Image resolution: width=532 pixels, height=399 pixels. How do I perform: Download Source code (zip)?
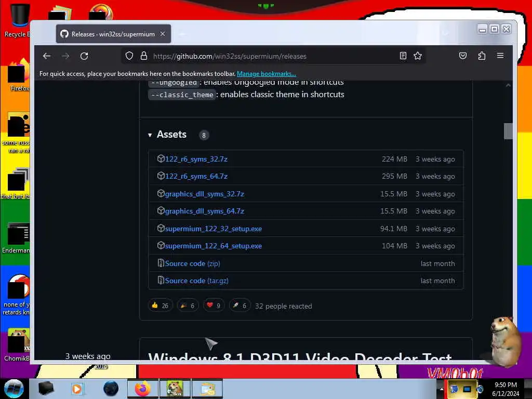click(192, 263)
